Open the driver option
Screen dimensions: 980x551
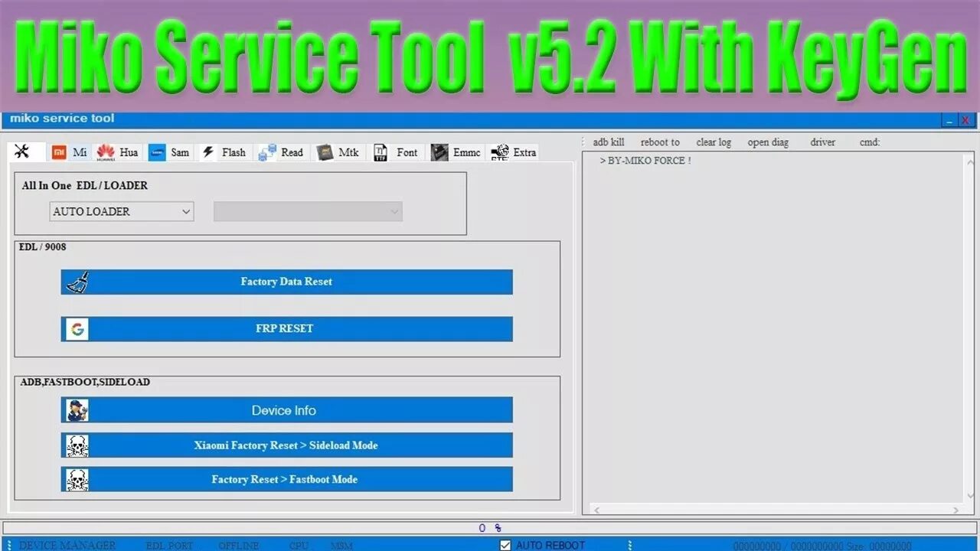pyautogui.click(x=823, y=142)
